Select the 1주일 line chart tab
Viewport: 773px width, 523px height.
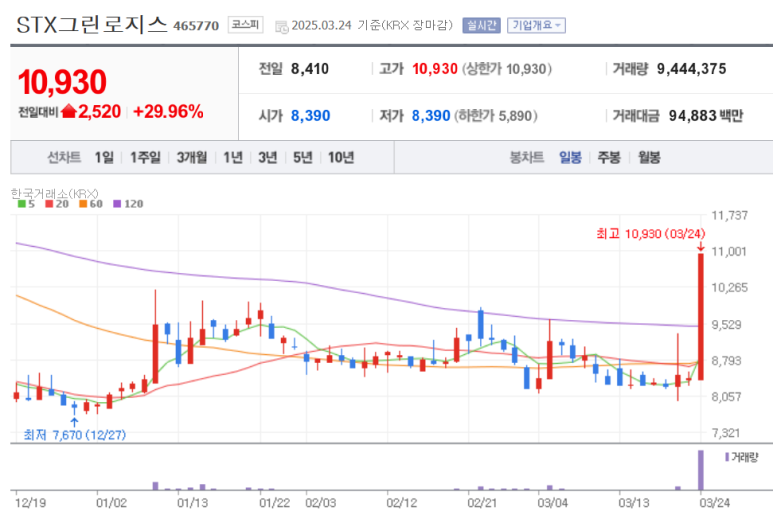click(x=145, y=157)
